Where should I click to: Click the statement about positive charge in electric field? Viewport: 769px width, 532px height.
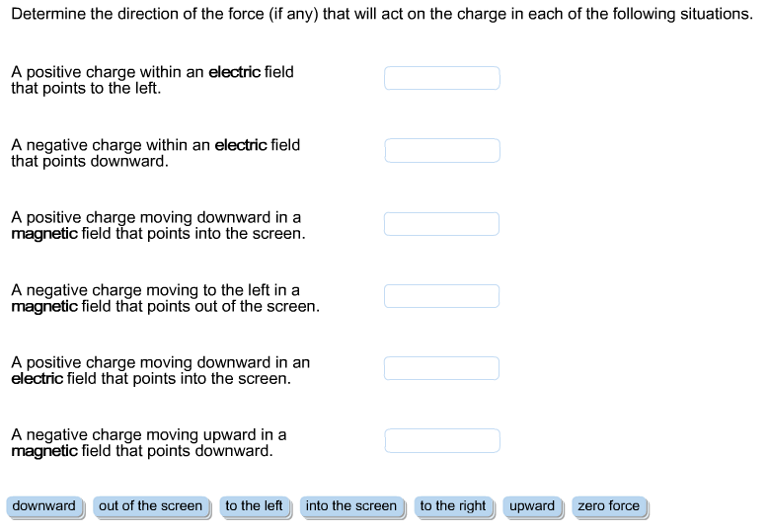[160, 370]
